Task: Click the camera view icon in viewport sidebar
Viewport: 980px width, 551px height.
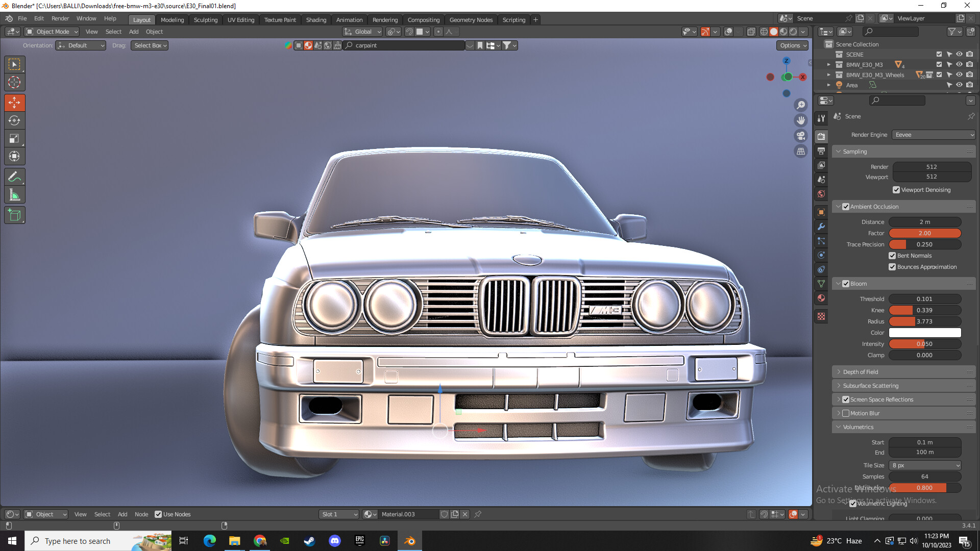Action: [x=800, y=136]
